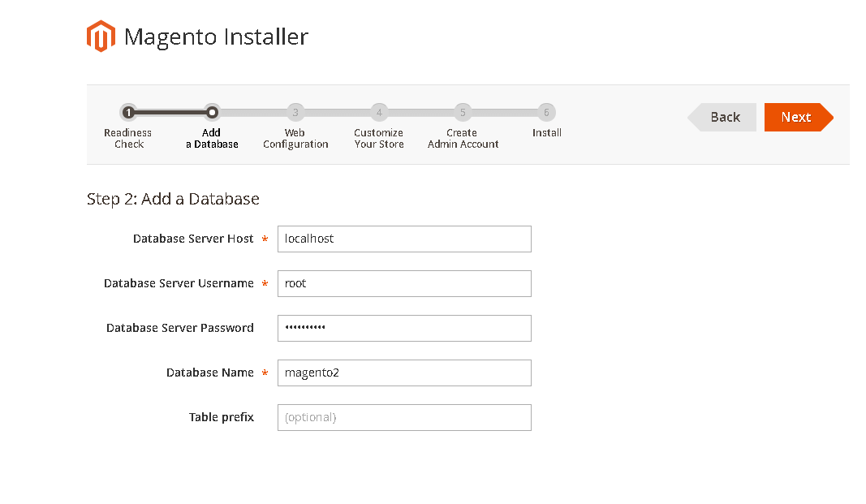Click the Magento Installer title text

tap(216, 37)
